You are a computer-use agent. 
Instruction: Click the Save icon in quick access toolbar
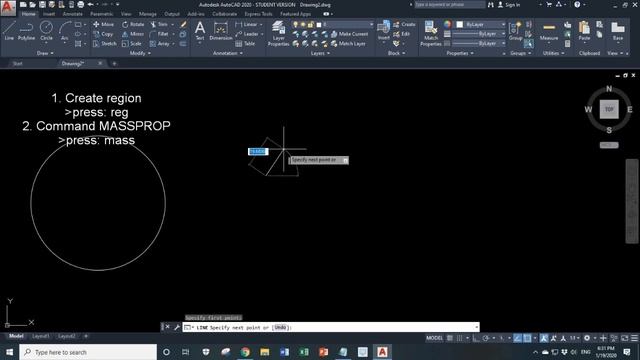[42, 4]
